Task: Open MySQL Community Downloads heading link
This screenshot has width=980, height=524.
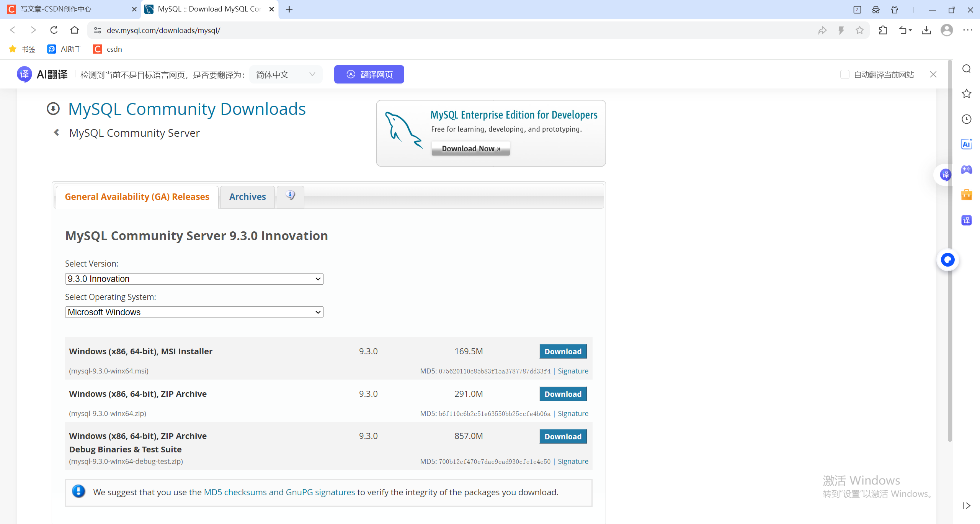Action: pyautogui.click(x=187, y=109)
